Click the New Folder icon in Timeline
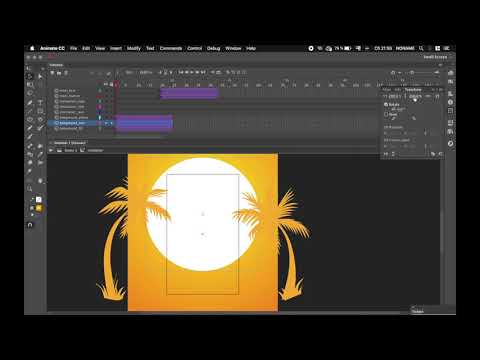Viewport: 480px width, 360px height. click(x=59, y=72)
